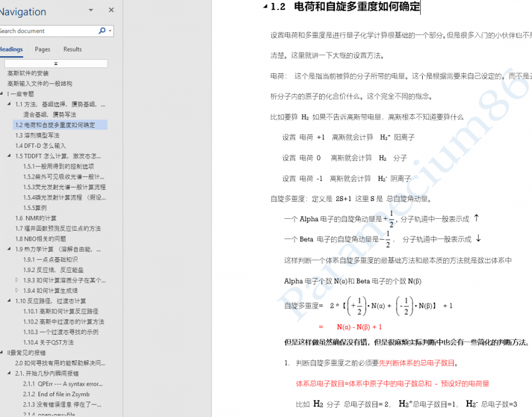
Task: Click the jump-to-beginning bar above headings
Action: (x=56, y=63)
